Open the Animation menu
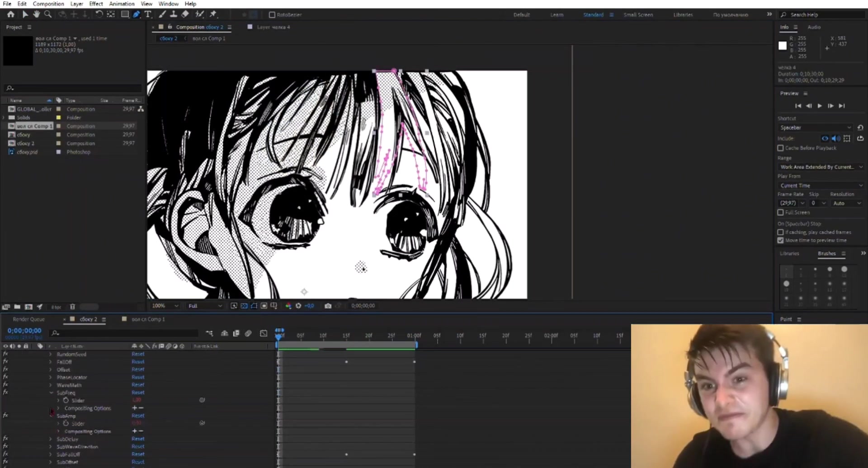Viewport: 868px width, 468px height. (122, 4)
